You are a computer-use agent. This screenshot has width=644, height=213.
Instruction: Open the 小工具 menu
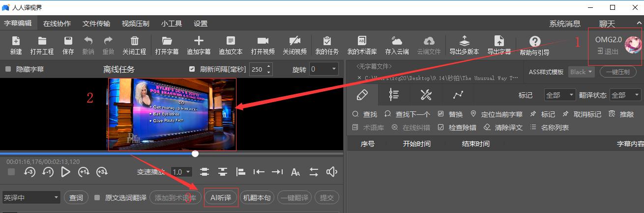click(172, 24)
